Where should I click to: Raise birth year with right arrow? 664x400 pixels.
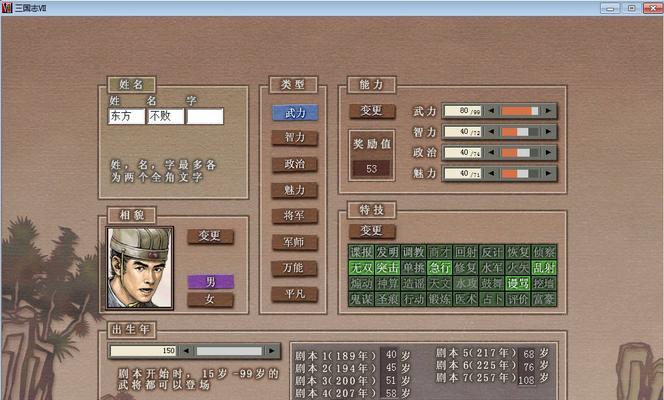[x=271, y=351]
